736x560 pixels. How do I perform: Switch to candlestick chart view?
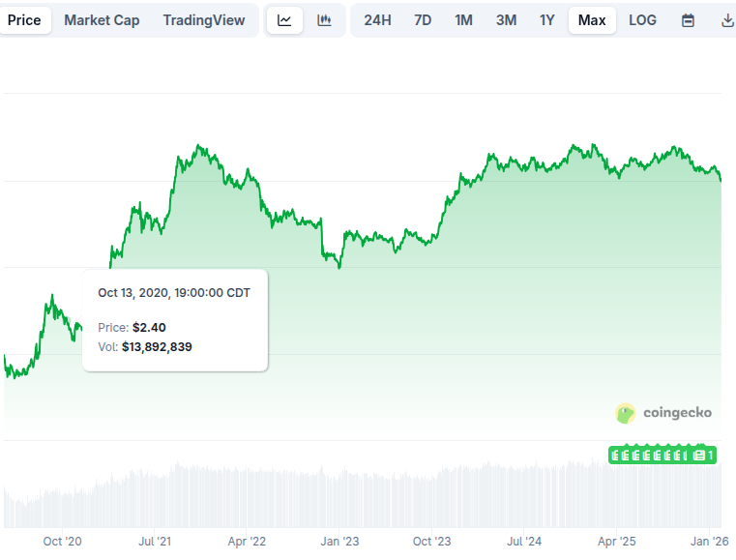click(x=324, y=20)
